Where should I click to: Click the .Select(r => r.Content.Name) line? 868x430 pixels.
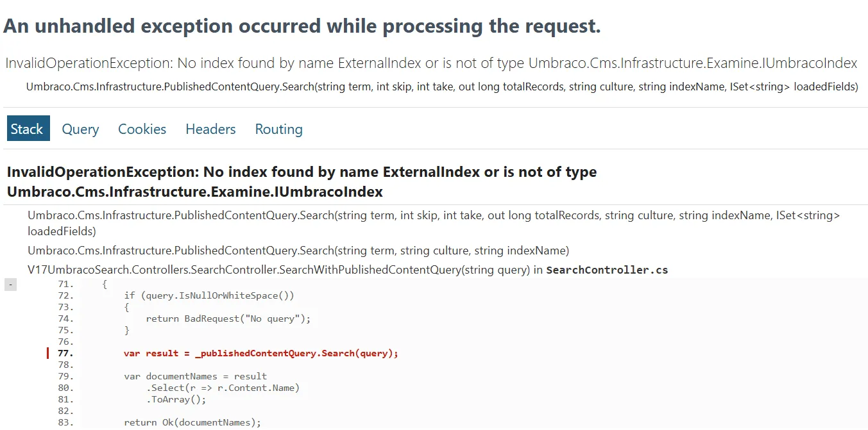(223, 388)
